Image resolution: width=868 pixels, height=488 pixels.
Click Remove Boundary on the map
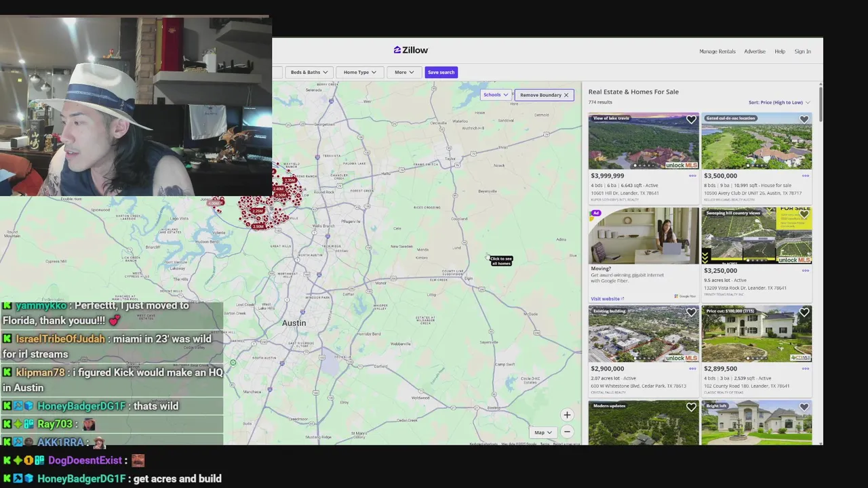point(544,95)
